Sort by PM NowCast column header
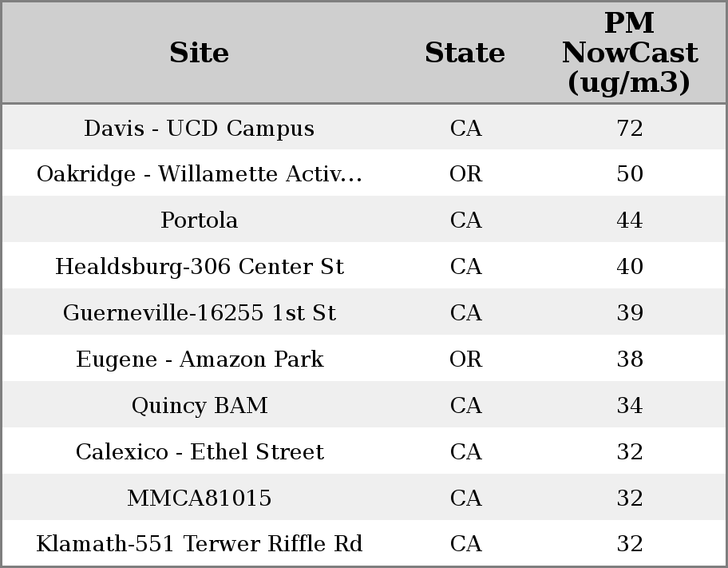Image resolution: width=728 pixels, height=568 pixels. click(629, 53)
